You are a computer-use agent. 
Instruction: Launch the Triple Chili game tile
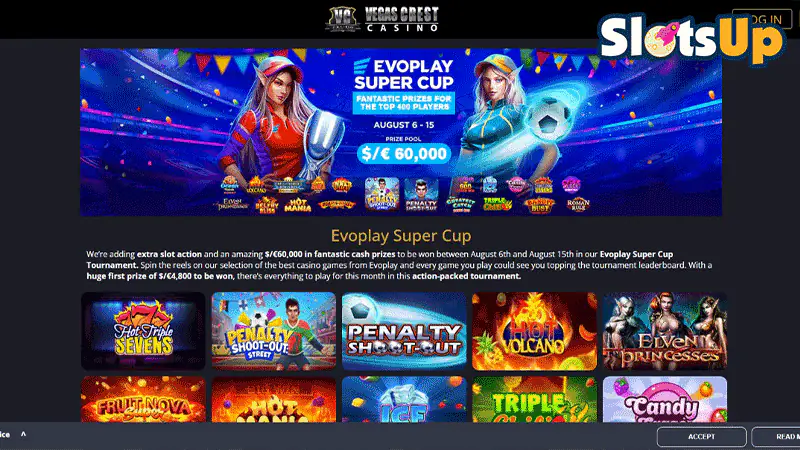point(534,399)
